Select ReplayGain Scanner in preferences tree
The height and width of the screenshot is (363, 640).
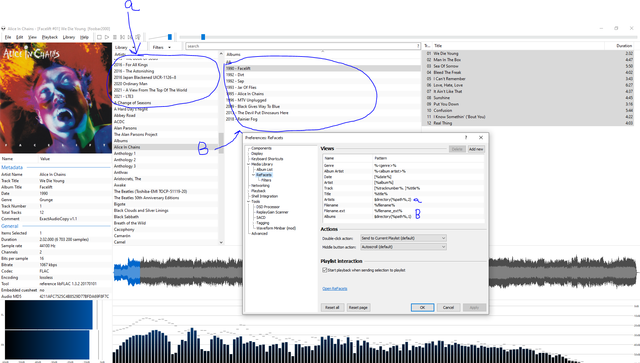click(272, 212)
